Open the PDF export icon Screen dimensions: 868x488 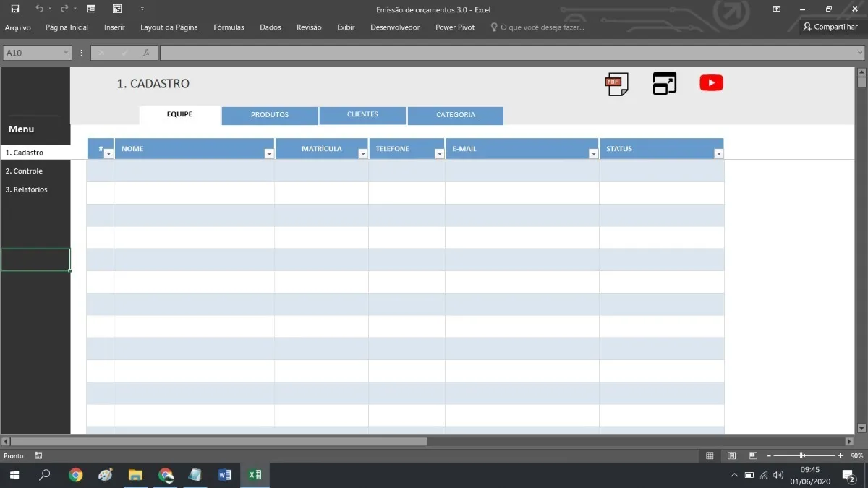click(x=616, y=84)
